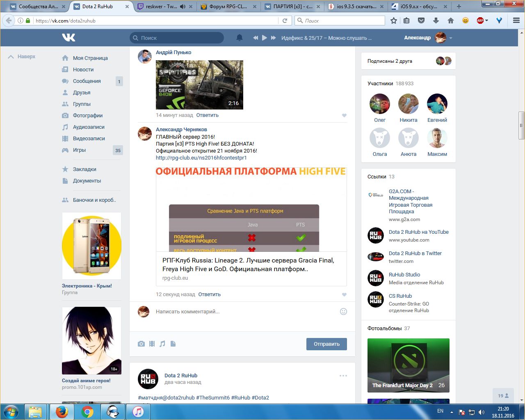Go to Новости feed
Viewport: 525px width, 420px height.
(83, 70)
